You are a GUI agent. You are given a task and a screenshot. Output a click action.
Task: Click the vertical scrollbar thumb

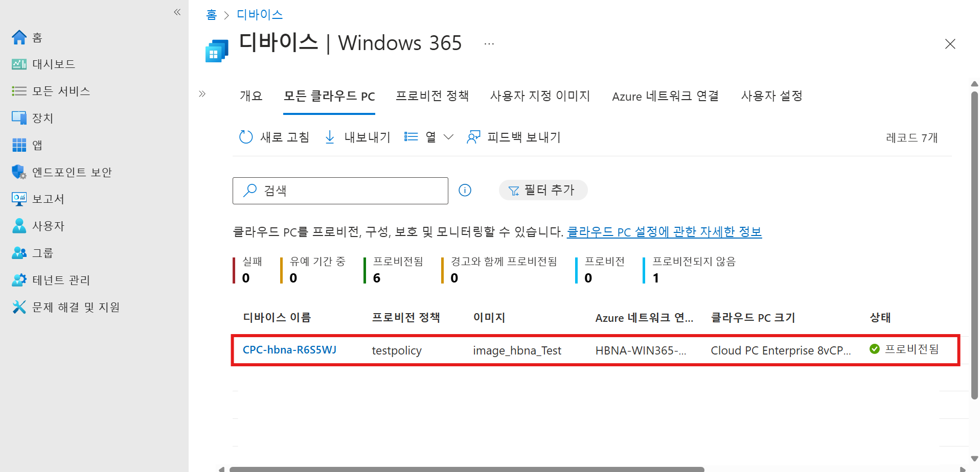pyautogui.click(x=974, y=245)
